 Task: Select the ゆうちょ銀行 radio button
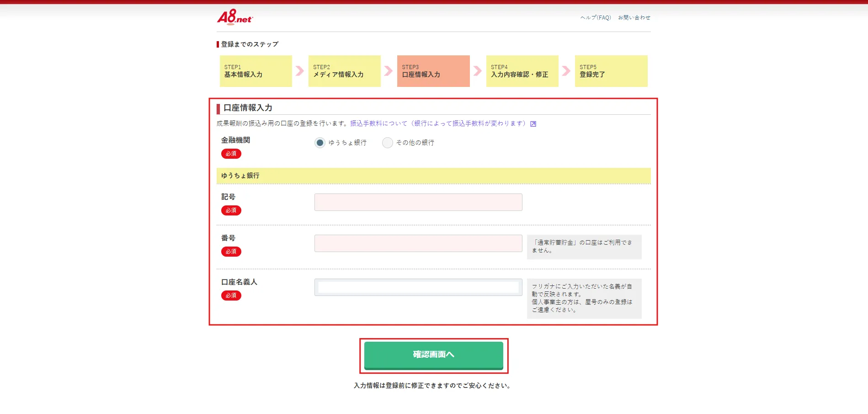pos(320,143)
